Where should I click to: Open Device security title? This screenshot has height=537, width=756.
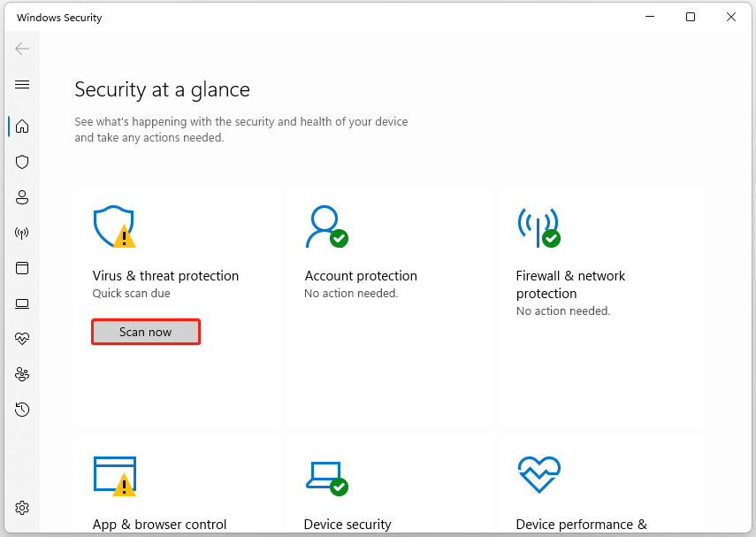pyautogui.click(x=347, y=525)
